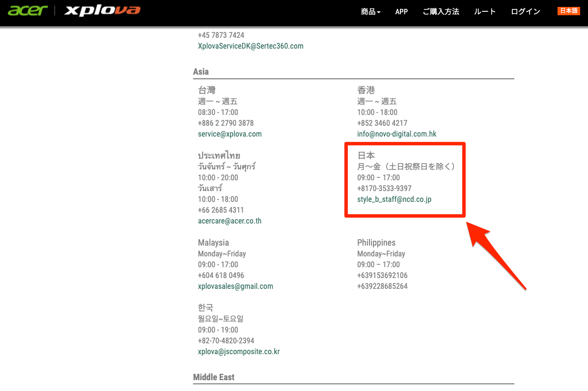Click the ログイン login link
Screen dimensions: 588x391
click(525, 12)
